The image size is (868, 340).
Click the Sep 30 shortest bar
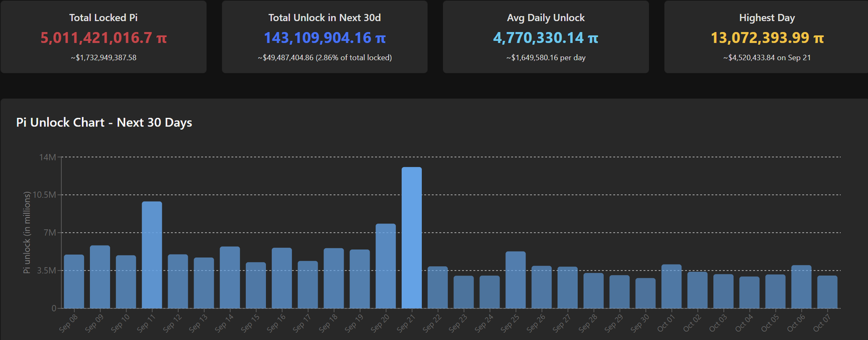pos(645,293)
